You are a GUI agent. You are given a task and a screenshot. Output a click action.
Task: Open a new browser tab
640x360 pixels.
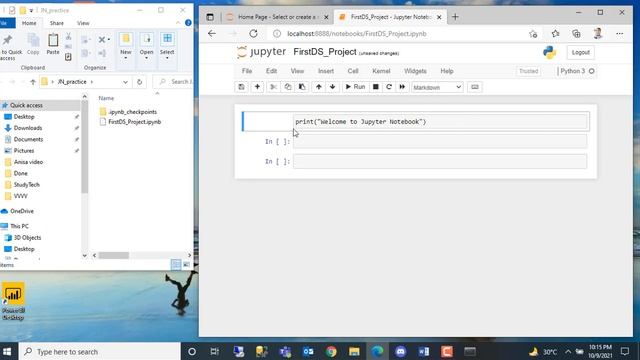(x=455, y=17)
